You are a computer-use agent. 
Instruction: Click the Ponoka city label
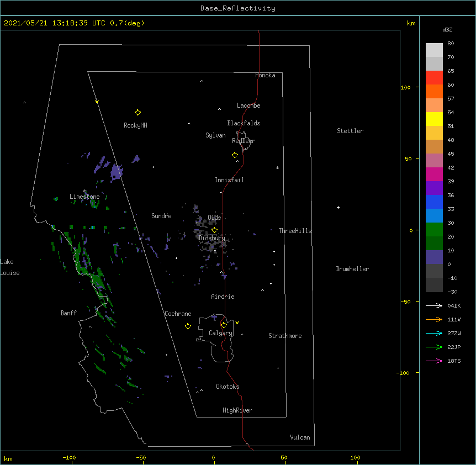coord(265,75)
